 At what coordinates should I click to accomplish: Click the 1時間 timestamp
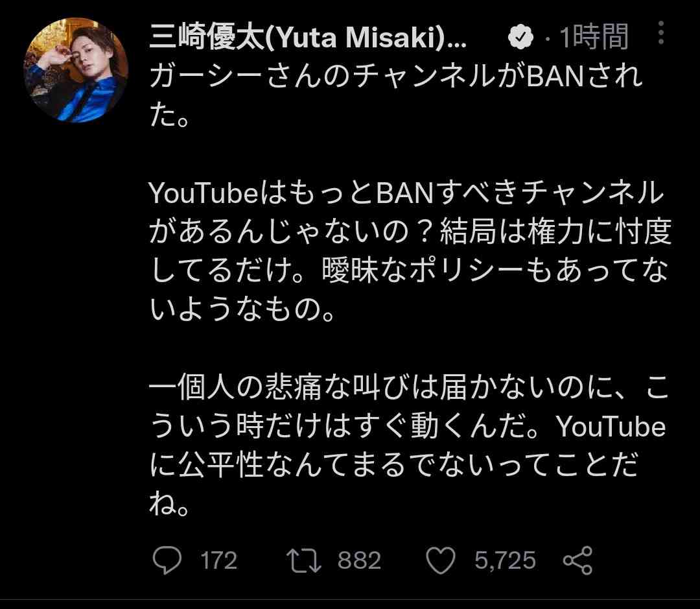click(x=594, y=36)
